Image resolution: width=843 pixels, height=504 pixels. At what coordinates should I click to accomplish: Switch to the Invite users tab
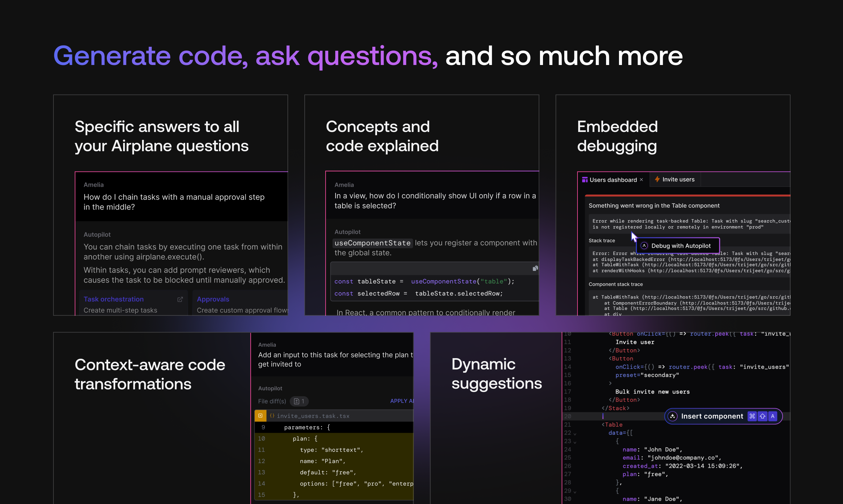678,179
